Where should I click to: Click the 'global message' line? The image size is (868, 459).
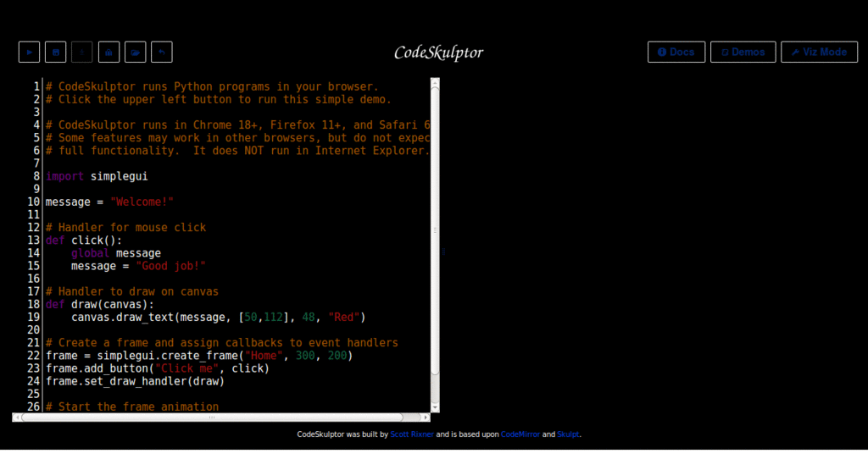pyautogui.click(x=115, y=253)
